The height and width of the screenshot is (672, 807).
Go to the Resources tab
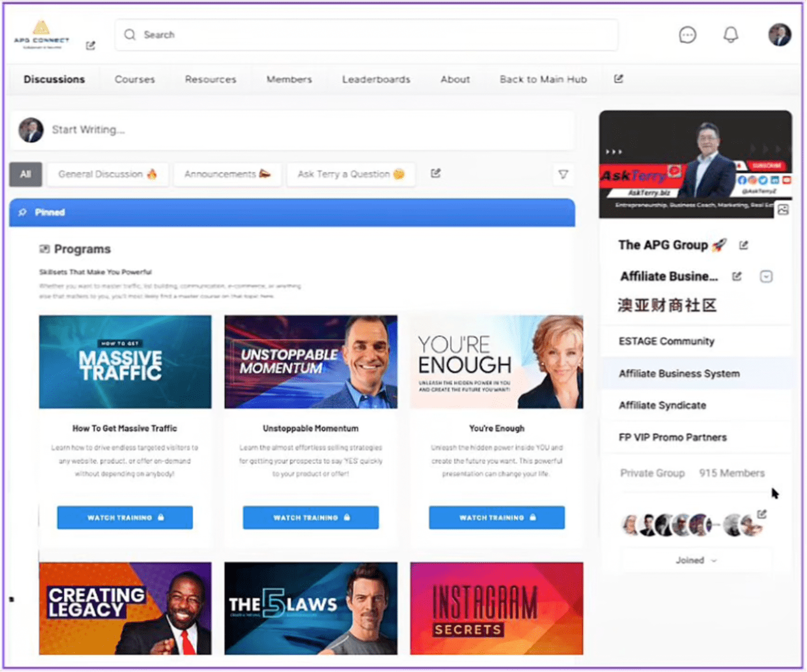pos(210,80)
